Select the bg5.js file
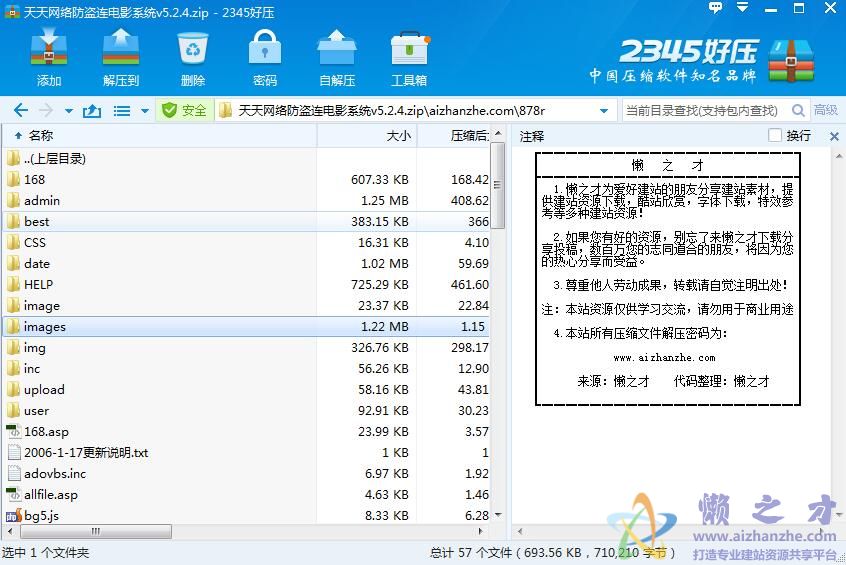 [246, 515]
